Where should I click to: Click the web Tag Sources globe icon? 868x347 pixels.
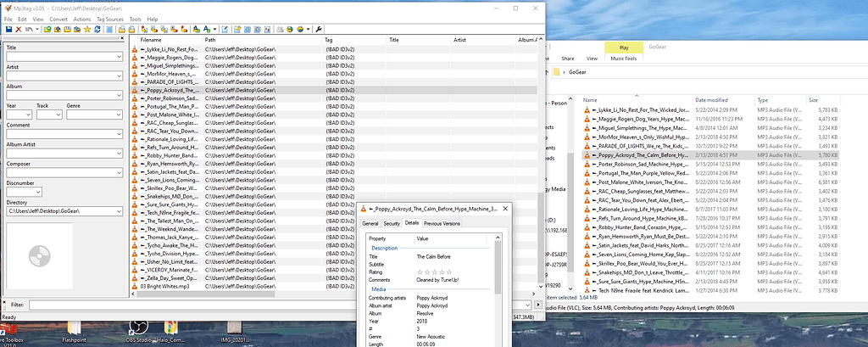click(x=300, y=29)
